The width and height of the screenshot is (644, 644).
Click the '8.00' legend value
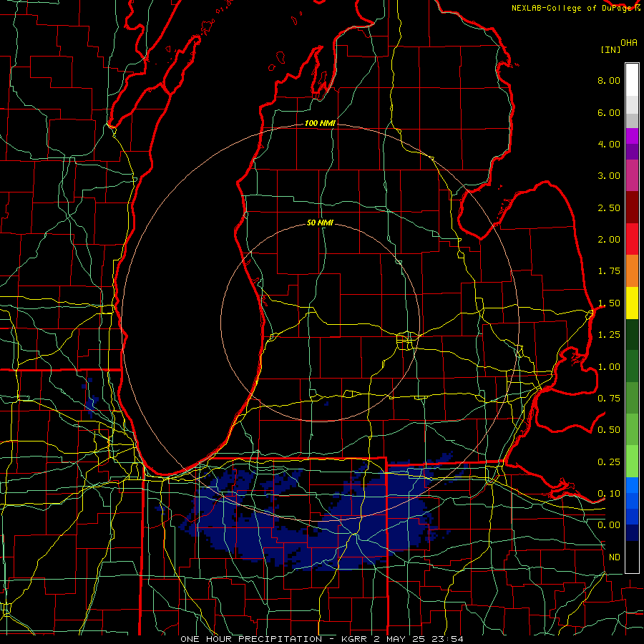pyautogui.click(x=609, y=80)
